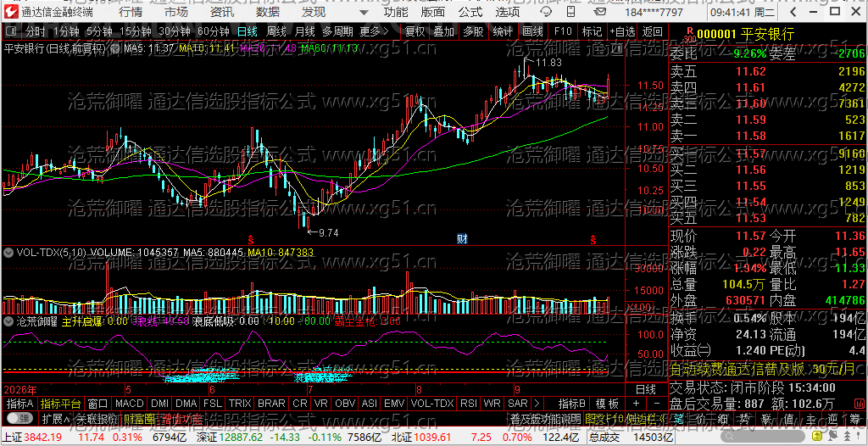Select the 60分钟 period
The image size is (868, 446).
pyautogui.click(x=213, y=31)
